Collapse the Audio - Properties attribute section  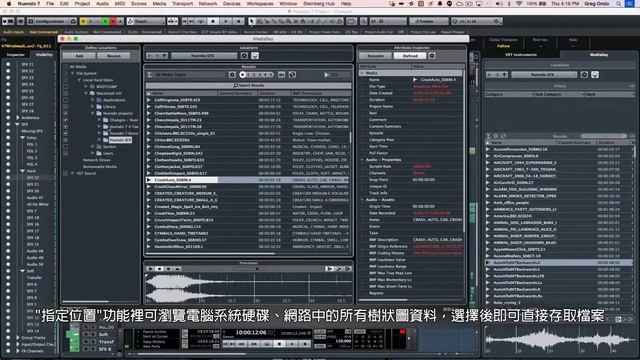(x=362, y=160)
